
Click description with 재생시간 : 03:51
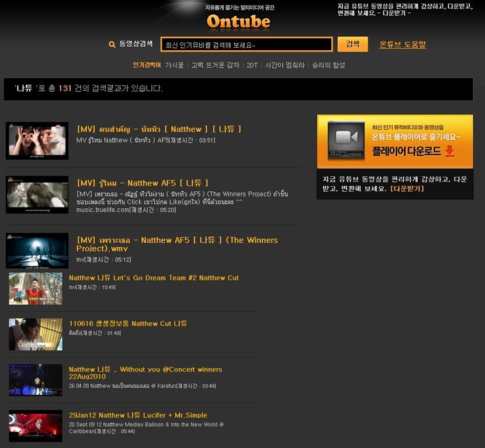145,140
